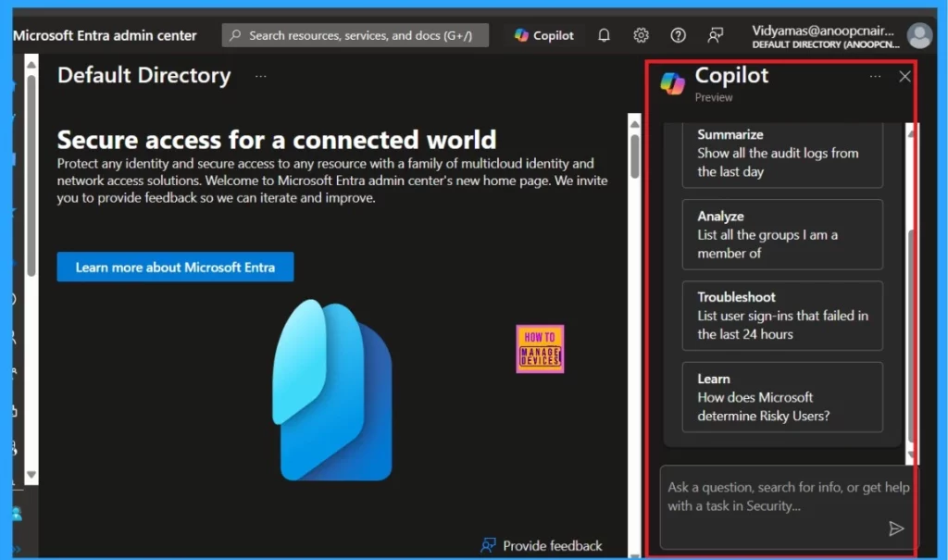Screen dimensions: 948x560
Task: Click the left navigation scrollbar up arrow
Action: coord(31,64)
